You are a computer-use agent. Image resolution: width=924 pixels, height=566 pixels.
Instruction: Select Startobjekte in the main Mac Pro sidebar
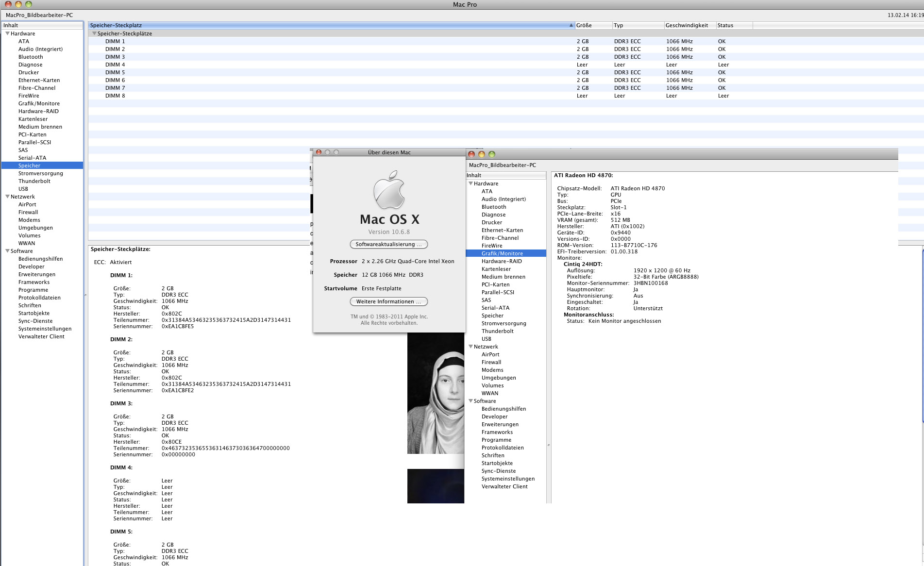point(34,313)
